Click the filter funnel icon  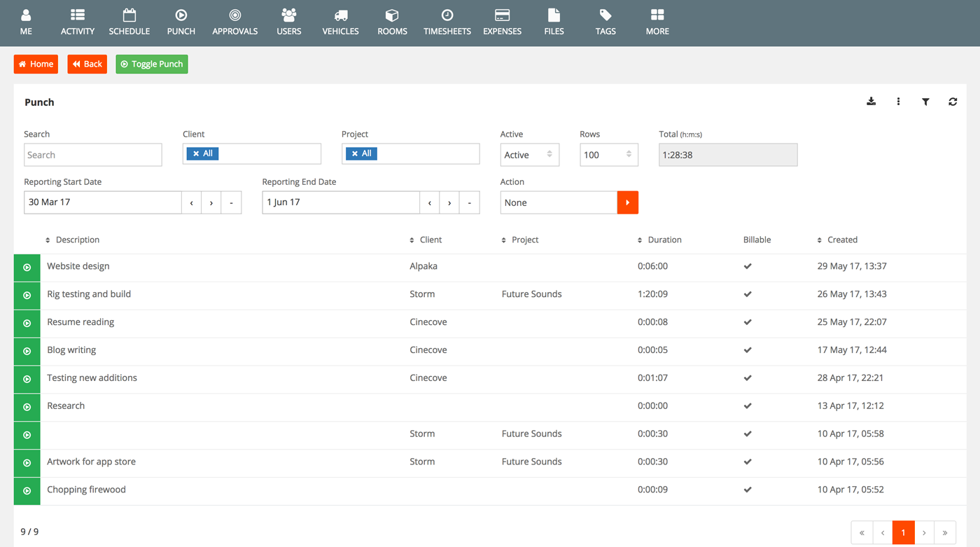(x=925, y=102)
